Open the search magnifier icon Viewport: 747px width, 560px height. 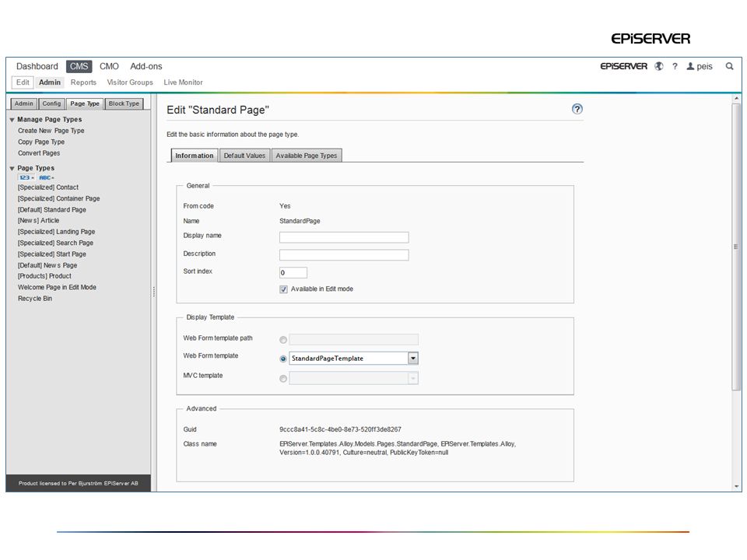click(729, 66)
